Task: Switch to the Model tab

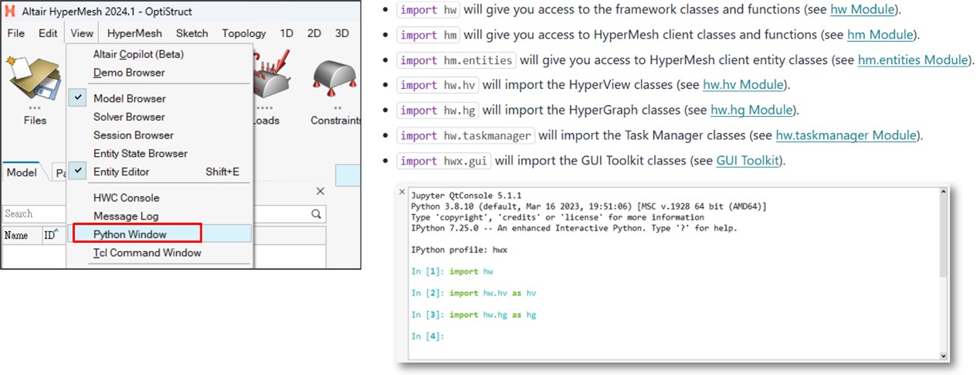Action: (x=22, y=172)
